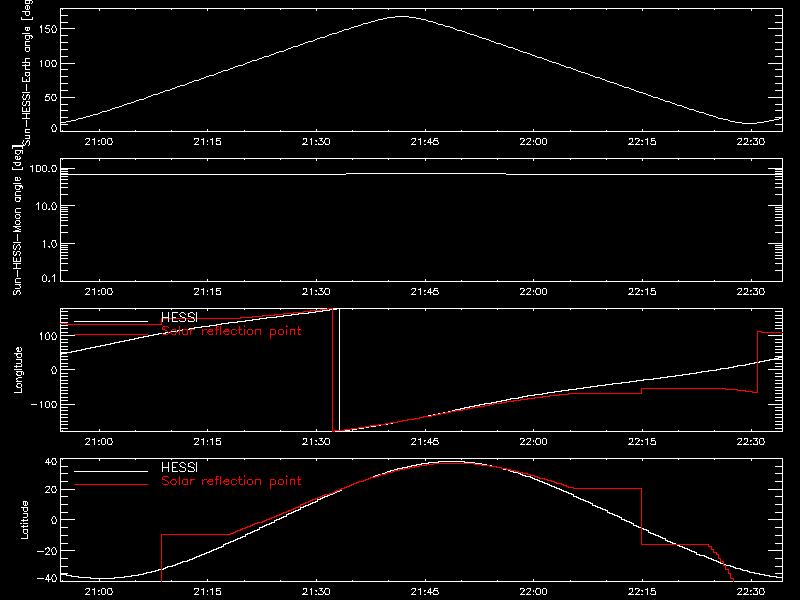Click 21:00 under the Moon angle plot
The image size is (800, 600).
coord(98,292)
